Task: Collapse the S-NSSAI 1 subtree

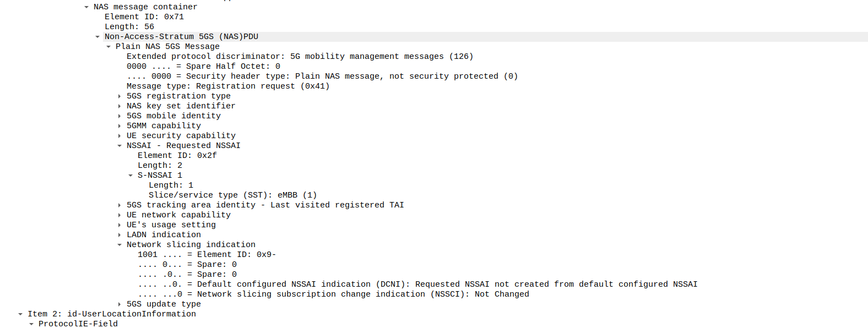Action: pos(131,176)
